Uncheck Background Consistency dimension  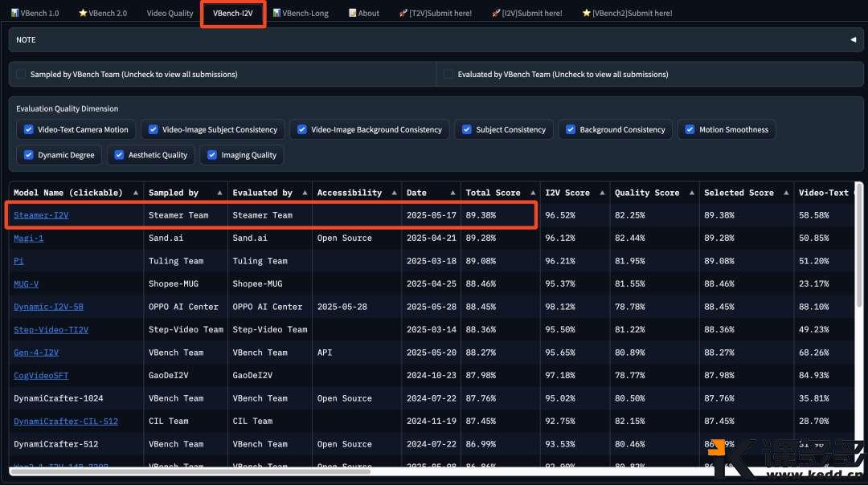[570, 129]
